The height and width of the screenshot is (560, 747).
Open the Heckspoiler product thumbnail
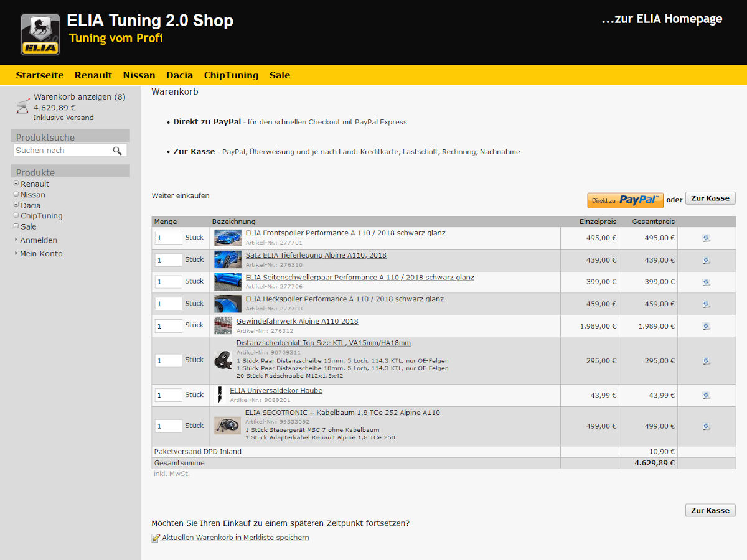(228, 304)
